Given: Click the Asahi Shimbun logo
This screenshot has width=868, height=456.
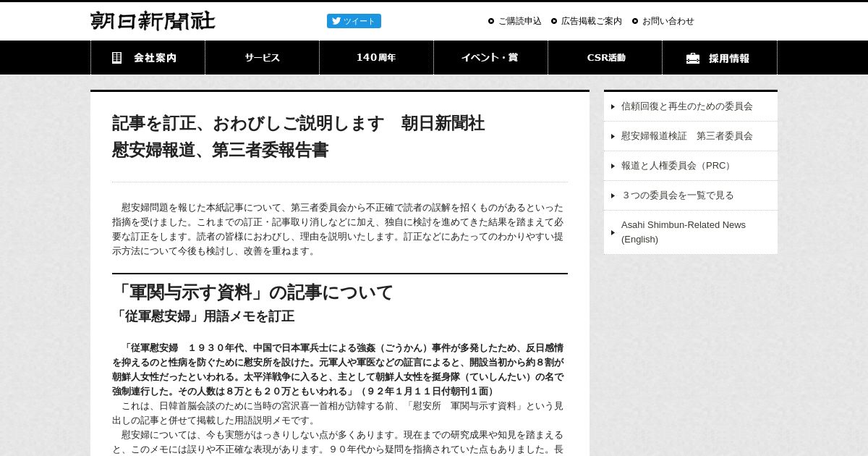Looking at the screenshot, I should [153, 20].
